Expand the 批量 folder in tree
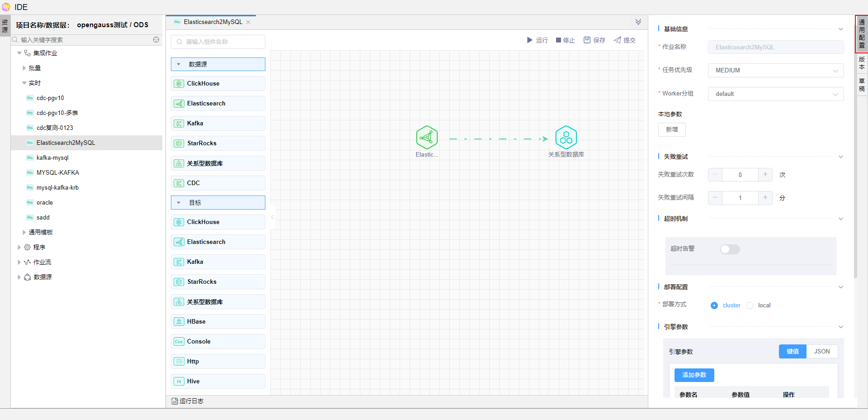This screenshot has width=868, height=420. point(24,68)
